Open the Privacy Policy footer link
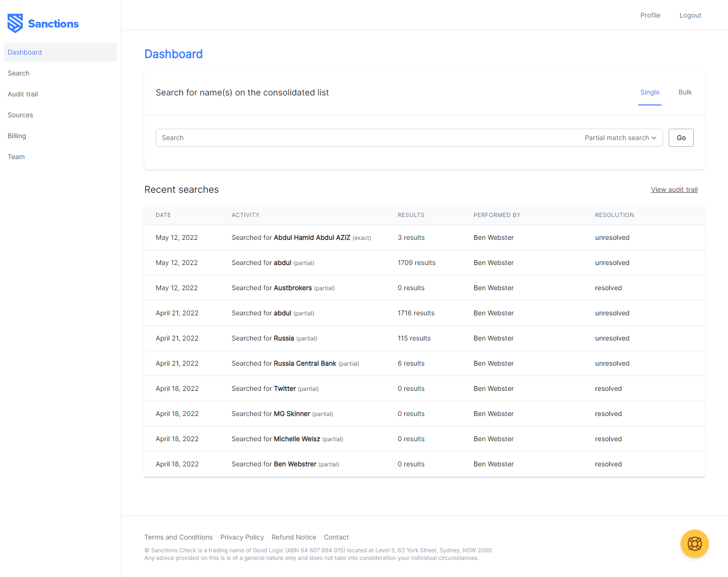 point(242,537)
